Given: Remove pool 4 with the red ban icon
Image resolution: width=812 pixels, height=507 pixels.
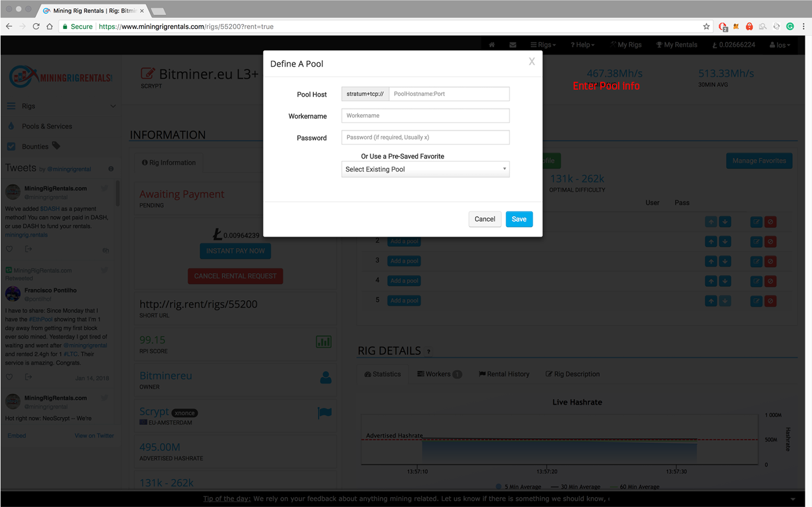Looking at the screenshot, I should tap(770, 281).
